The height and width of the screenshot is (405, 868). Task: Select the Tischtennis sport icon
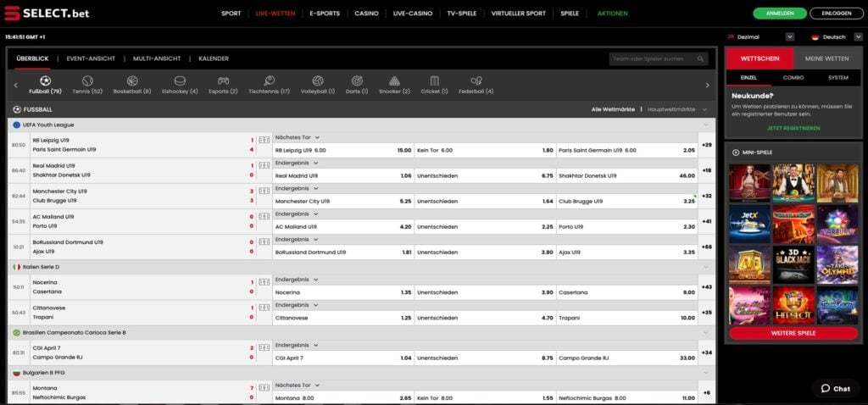point(269,80)
